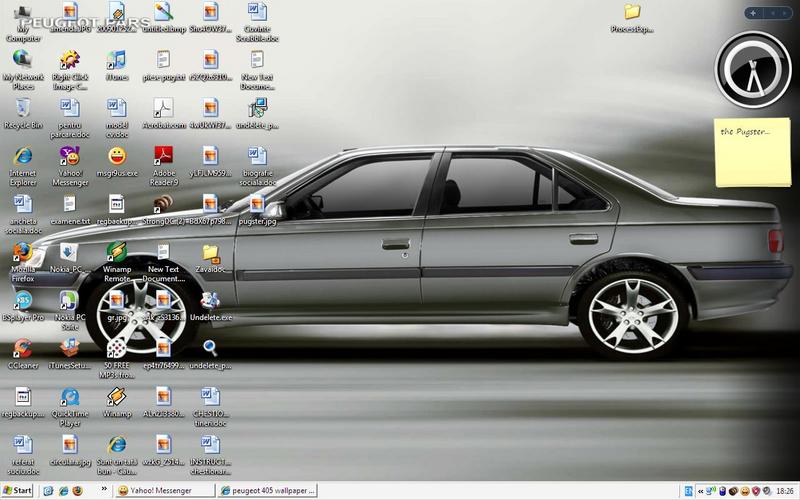
Task: Expand hidden system tray icons arrow
Action: click(701, 491)
